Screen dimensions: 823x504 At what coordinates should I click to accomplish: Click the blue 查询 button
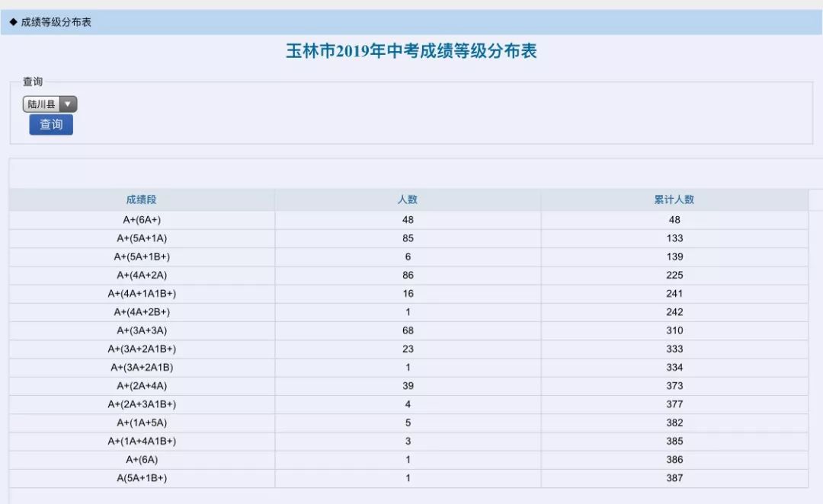point(51,125)
